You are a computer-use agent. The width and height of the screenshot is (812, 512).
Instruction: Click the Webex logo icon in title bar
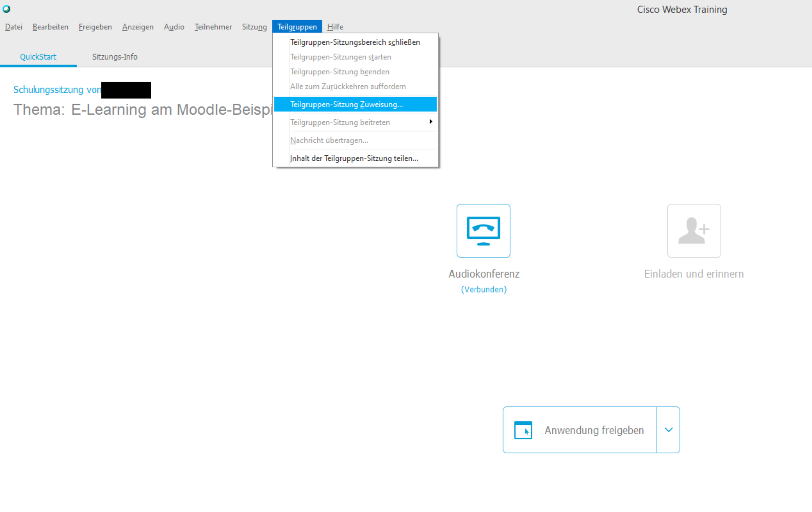(x=7, y=9)
